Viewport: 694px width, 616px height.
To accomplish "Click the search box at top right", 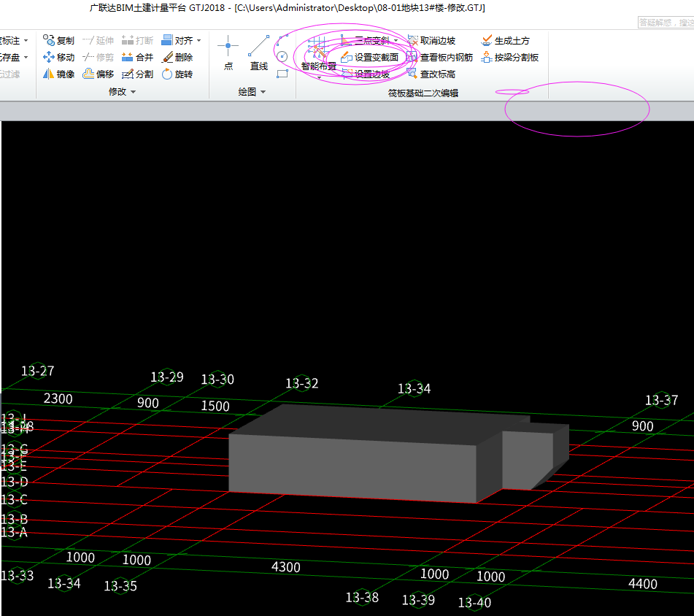I will click(666, 22).
